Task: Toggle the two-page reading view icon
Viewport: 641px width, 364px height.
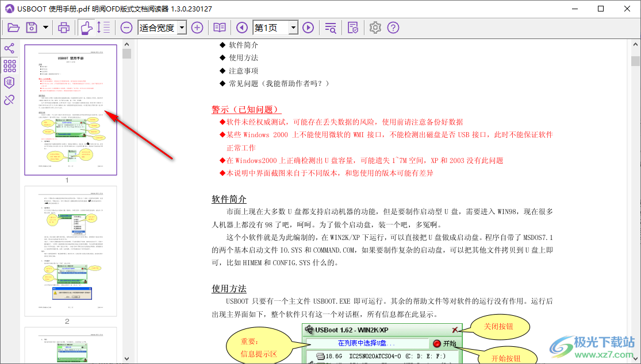Action: [220, 28]
